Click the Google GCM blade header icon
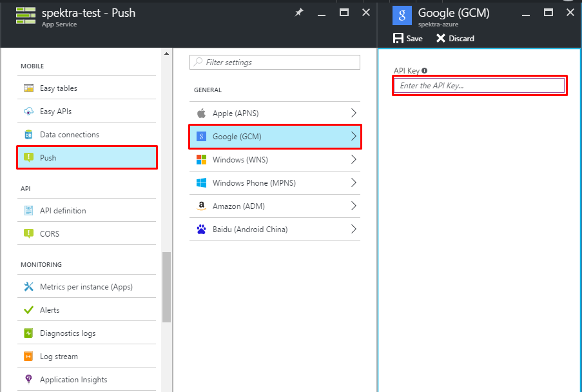The height and width of the screenshot is (392, 582). pyautogui.click(x=402, y=15)
